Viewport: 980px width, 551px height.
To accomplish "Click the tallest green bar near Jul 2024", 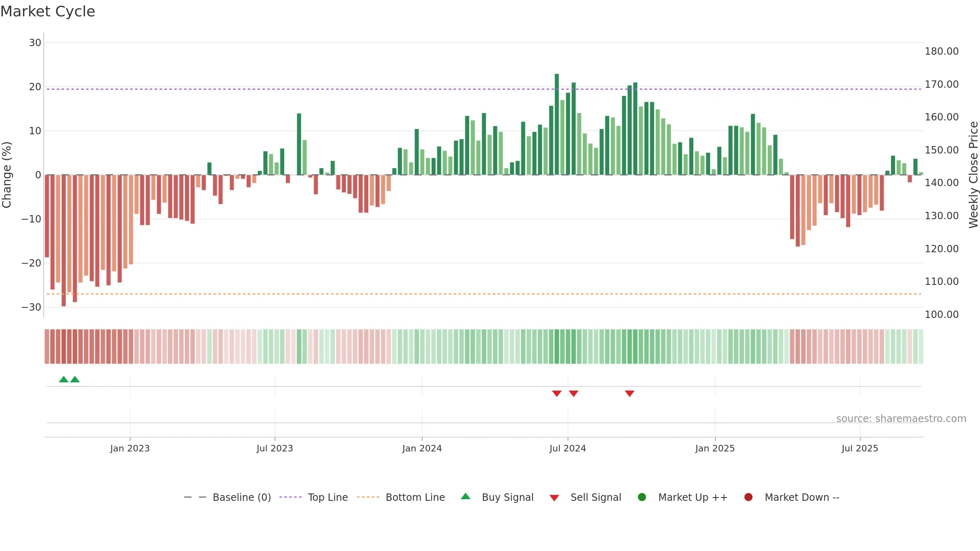I will pyautogui.click(x=557, y=124).
